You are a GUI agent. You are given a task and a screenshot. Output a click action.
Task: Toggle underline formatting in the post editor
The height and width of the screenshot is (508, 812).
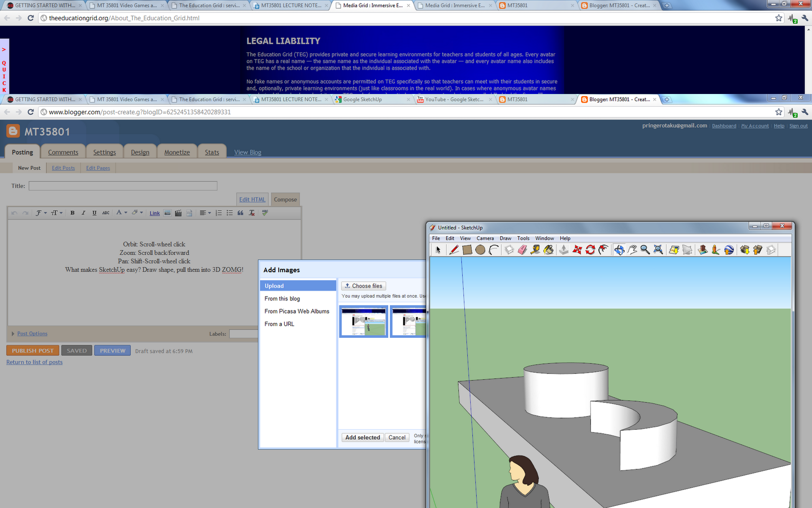[94, 213]
